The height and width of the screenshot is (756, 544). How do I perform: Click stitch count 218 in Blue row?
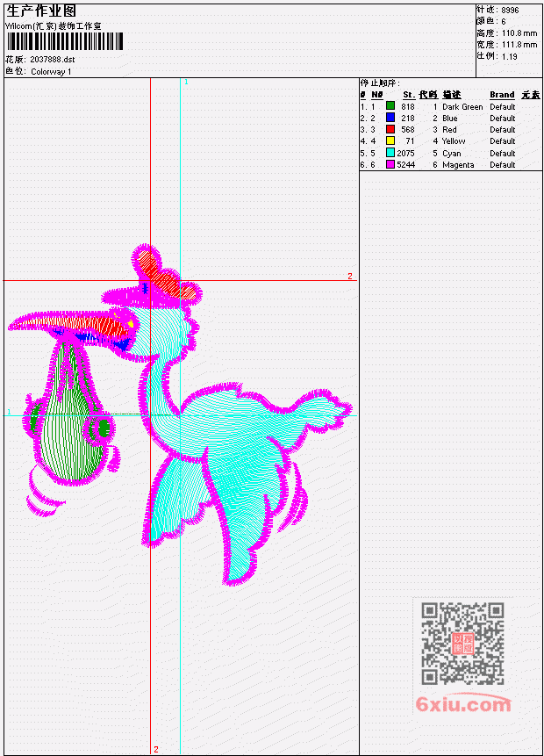point(408,119)
